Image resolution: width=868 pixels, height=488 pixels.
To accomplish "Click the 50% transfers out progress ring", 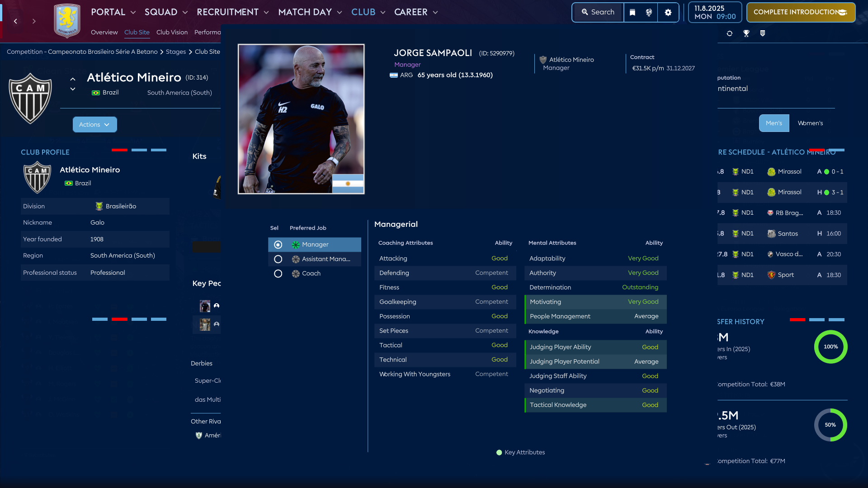I will tap(830, 425).
